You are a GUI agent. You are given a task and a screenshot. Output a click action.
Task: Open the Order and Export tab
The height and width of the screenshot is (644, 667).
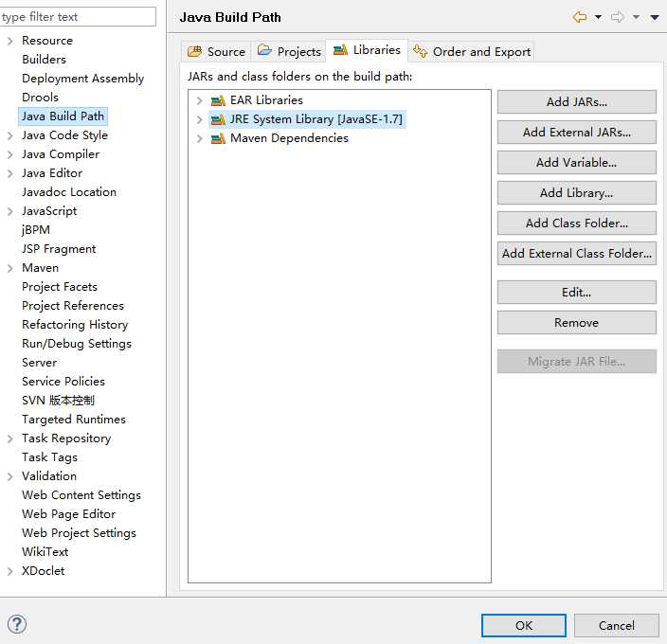coord(471,51)
